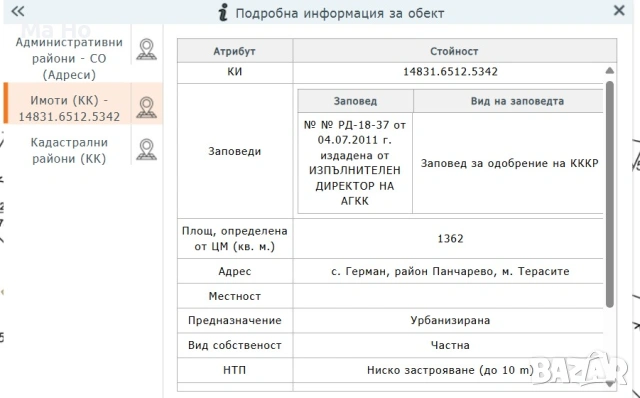Locate Административни райони on map icon
Screen dimensions: 640x398
[x=147, y=49]
